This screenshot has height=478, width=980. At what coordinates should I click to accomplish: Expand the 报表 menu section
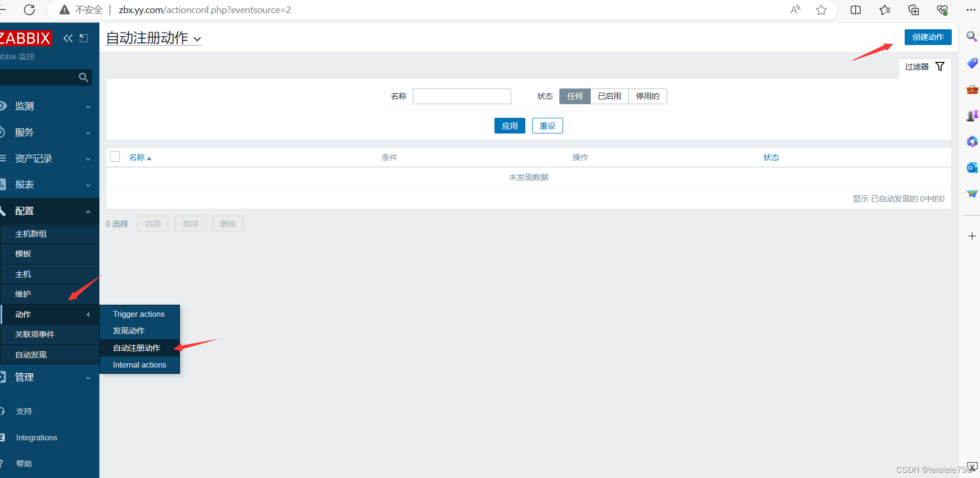pyautogui.click(x=50, y=185)
